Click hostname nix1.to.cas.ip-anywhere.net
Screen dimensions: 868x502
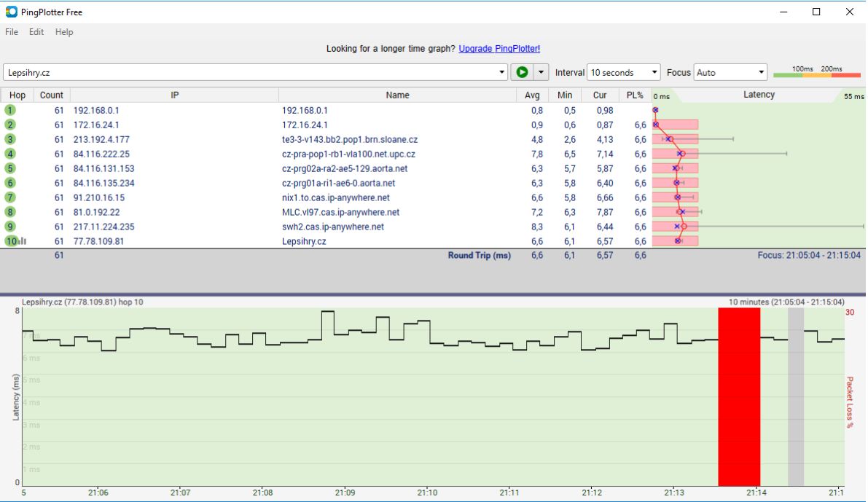(336, 197)
